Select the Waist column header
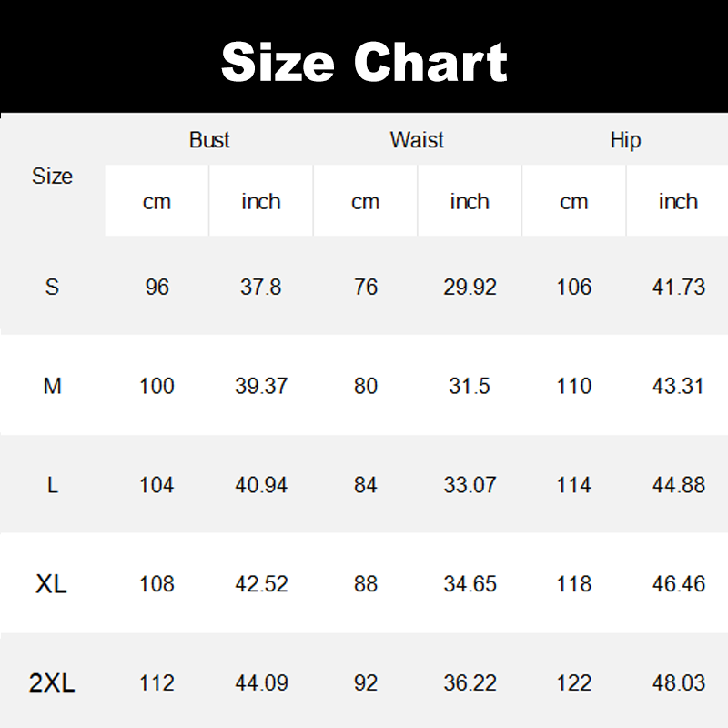This screenshot has height=728, width=728. [x=417, y=140]
